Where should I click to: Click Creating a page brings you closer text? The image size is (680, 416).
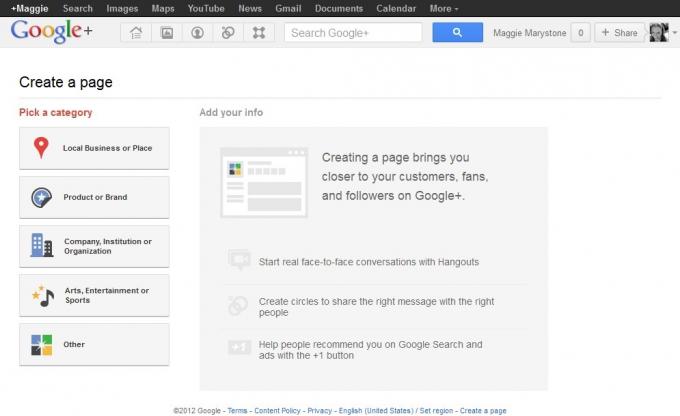tap(405, 177)
